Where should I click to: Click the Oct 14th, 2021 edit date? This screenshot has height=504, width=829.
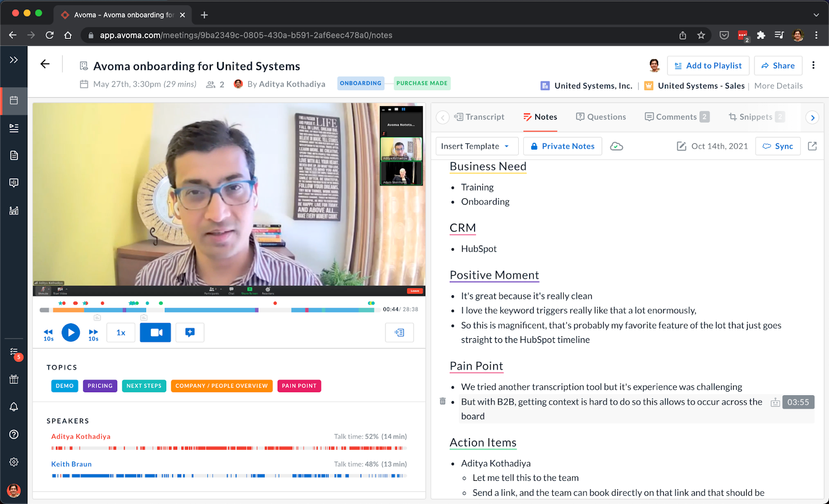pos(712,146)
